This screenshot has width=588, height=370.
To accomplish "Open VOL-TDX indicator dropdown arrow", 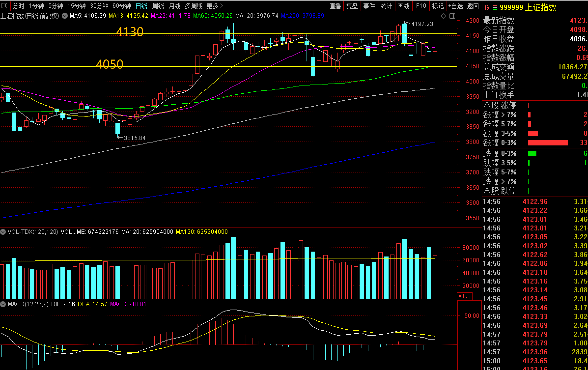I will point(3,232).
